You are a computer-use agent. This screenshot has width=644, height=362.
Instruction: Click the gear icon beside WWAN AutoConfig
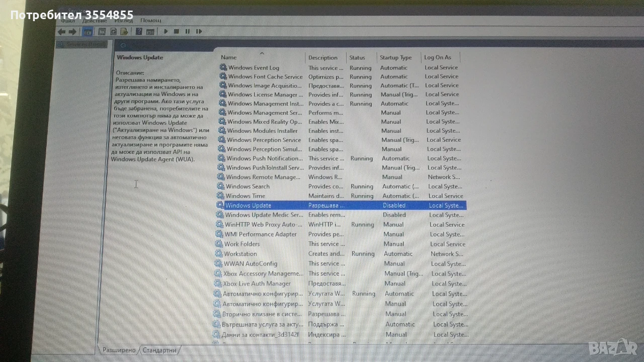point(218,263)
